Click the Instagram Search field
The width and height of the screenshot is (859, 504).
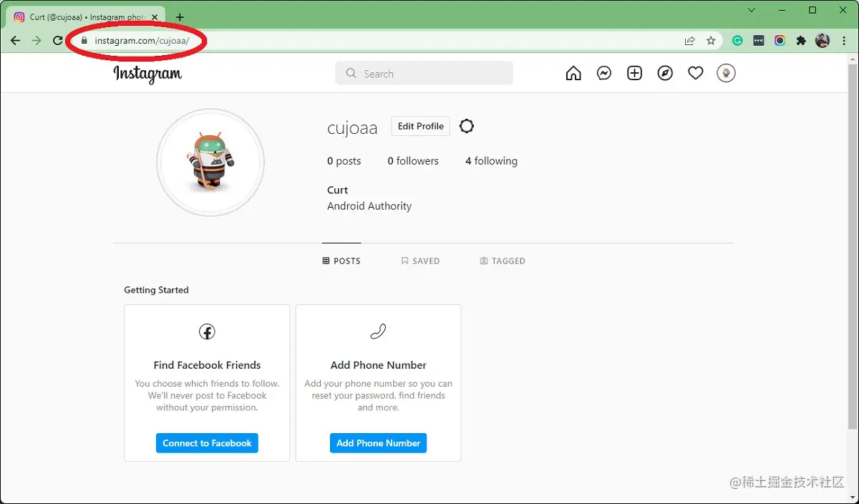[424, 73]
